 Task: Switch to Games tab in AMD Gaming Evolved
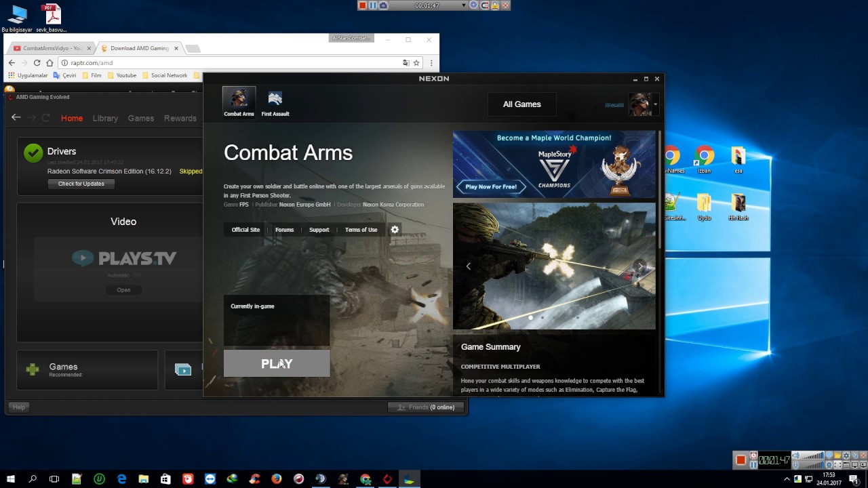click(141, 118)
